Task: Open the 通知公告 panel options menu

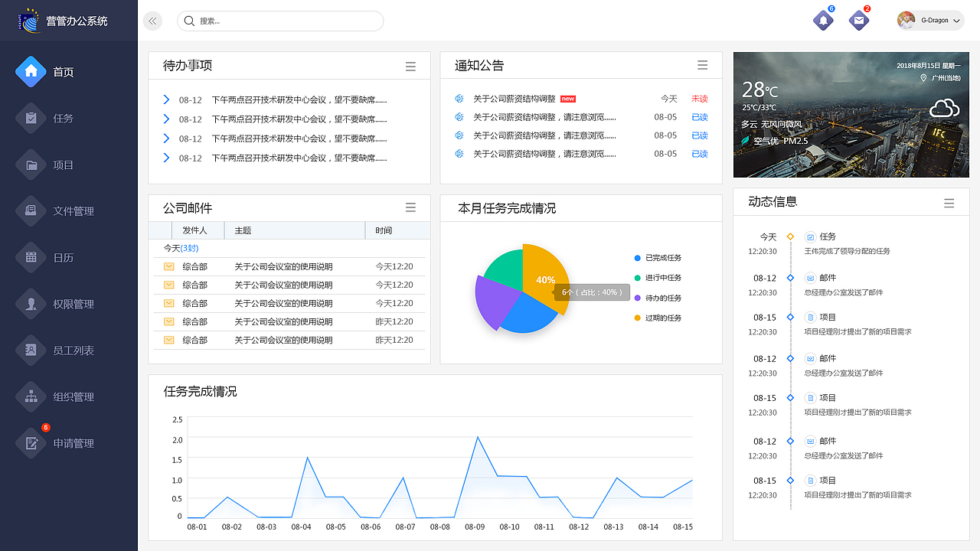Action: [702, 65]
